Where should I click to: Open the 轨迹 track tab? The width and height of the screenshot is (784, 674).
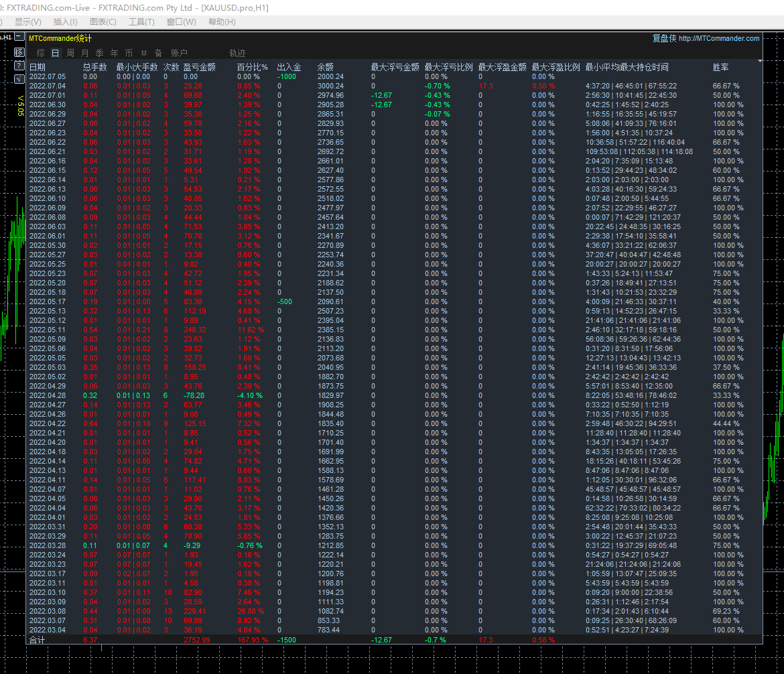coord(237,53)
